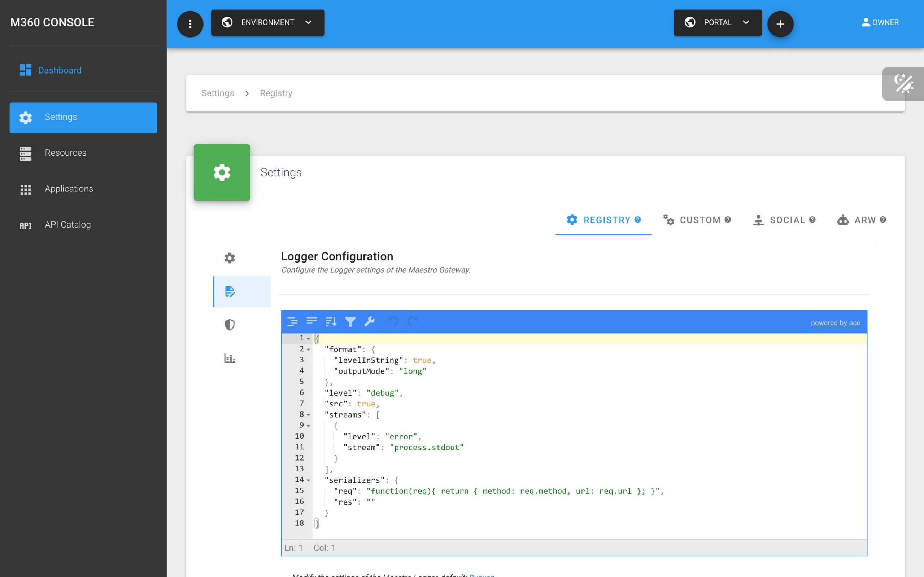Toggle the dark mode theme button
The width and height of the screenshot is (924, 577).
click(903, 84)
